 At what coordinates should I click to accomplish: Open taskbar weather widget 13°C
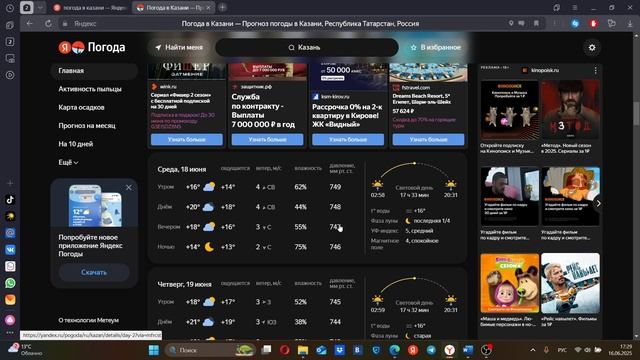24,350
